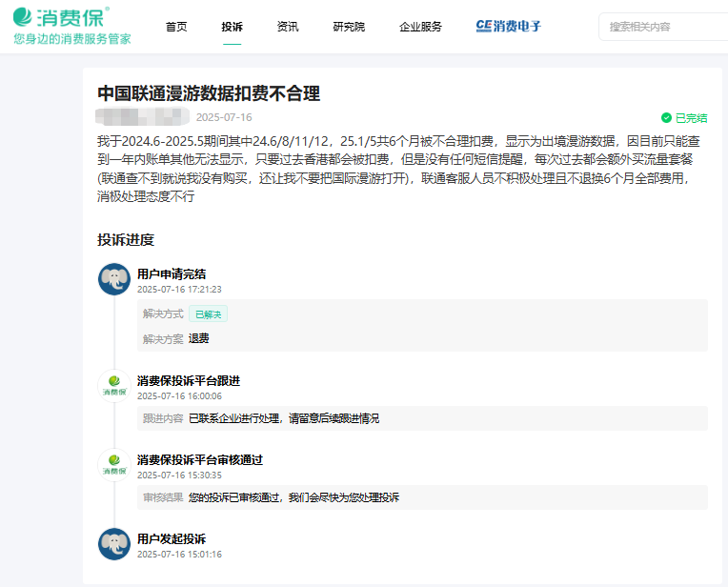
Task: Open the 首页 navigation item
Action: coord(176,27)
